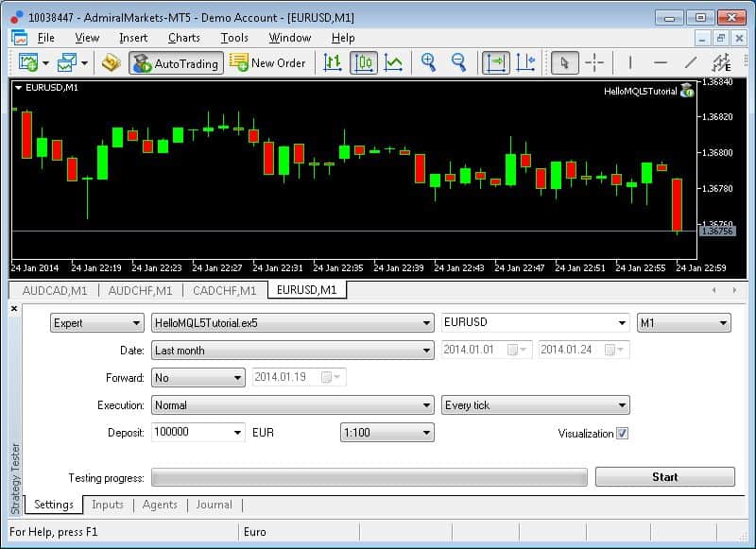Switch chart to bar chart type

click(x=333, y=62)
